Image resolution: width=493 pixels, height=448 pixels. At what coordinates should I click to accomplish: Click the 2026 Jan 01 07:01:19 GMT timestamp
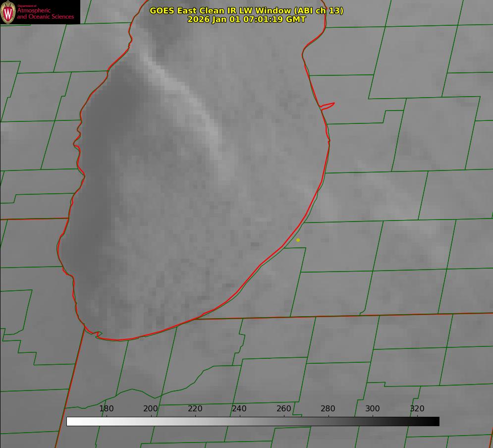coord(247,19)
